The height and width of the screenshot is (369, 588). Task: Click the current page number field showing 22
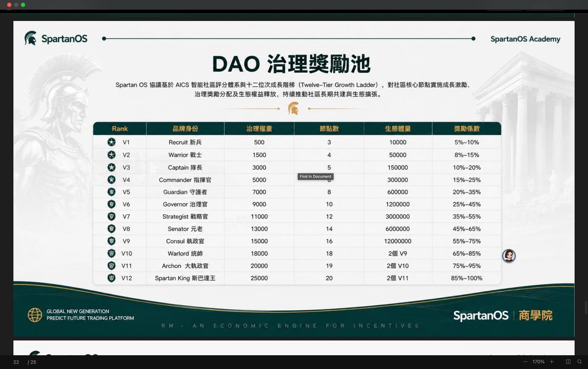16,362
